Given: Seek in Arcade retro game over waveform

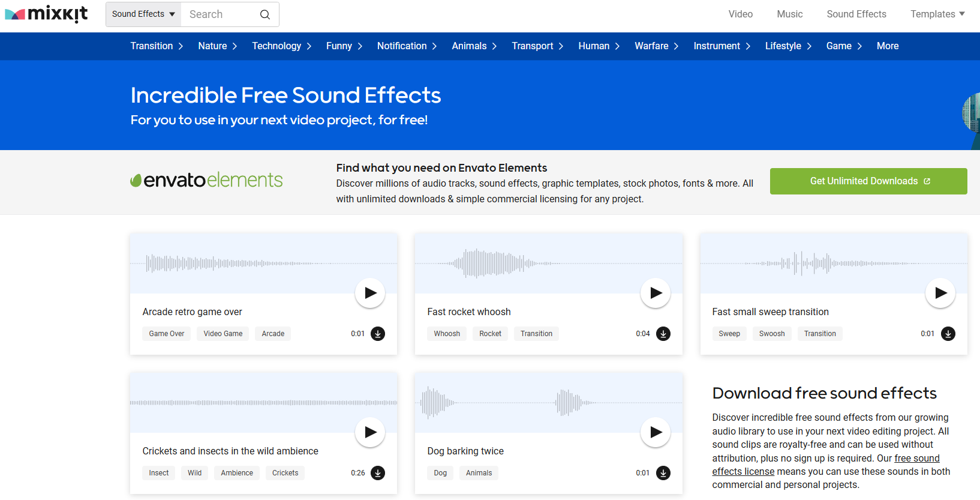Looking at the screenshot, I should click(263, 263).
